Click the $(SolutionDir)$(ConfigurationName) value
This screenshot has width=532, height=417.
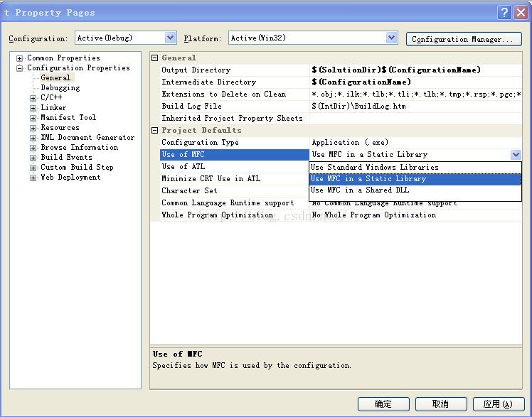click(x=396, y=70)
